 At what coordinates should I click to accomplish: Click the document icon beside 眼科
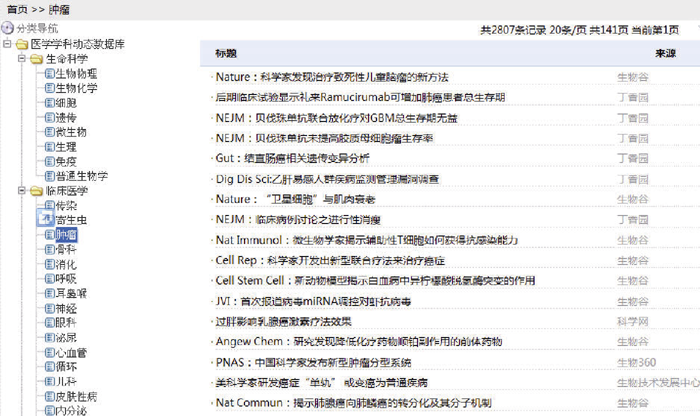coord(50,322)
